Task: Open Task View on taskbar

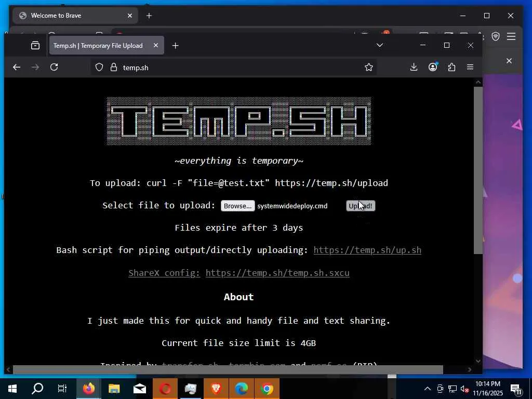Action: [x=62, y=389]
